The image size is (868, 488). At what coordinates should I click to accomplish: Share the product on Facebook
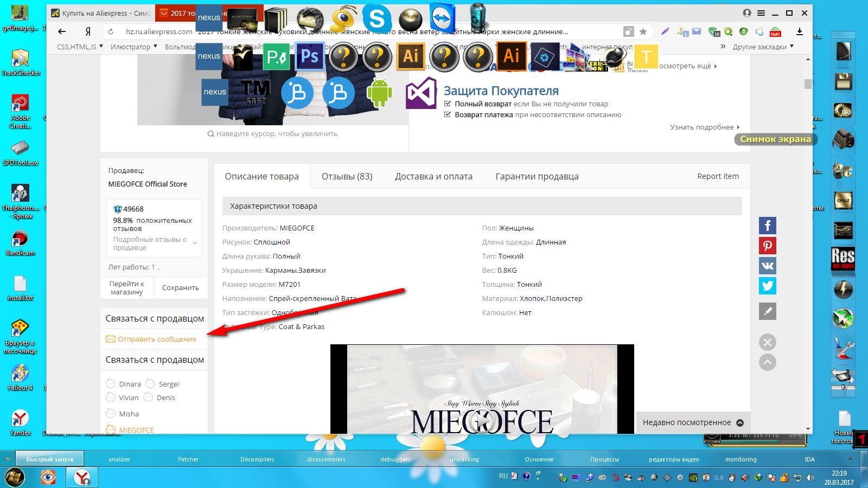pyautogui.click(x=767, y=226)
